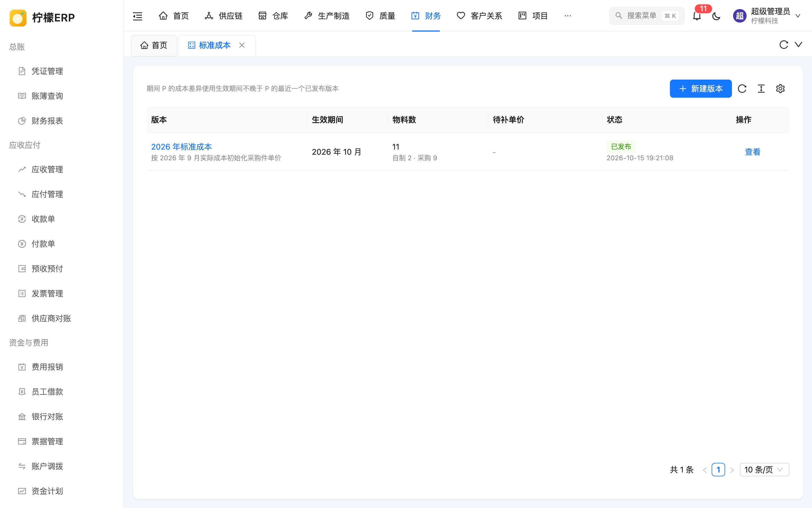812x508 pixels.
Task: Open 收款单 in sidebar
Action: click(x=43, y=219)
